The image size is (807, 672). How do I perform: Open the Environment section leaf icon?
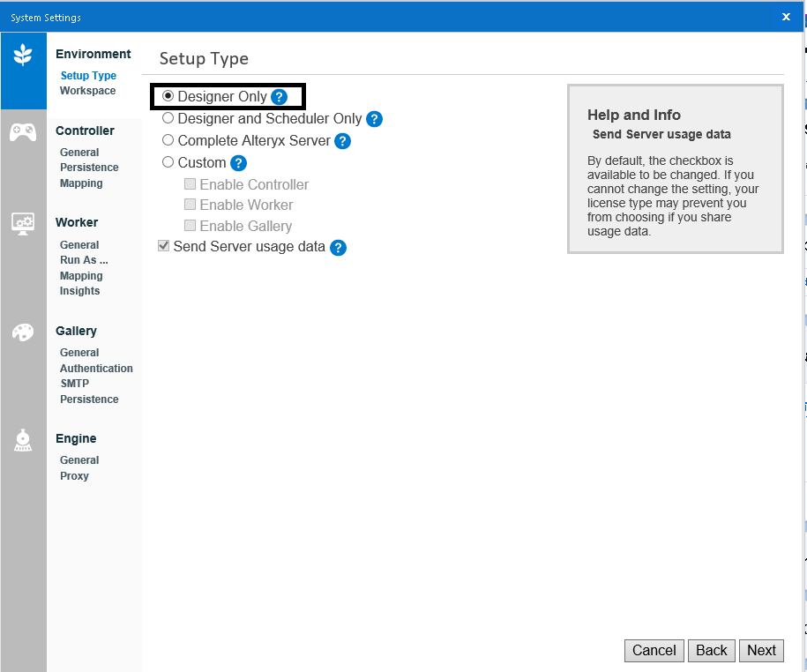[x=23, y=54]
